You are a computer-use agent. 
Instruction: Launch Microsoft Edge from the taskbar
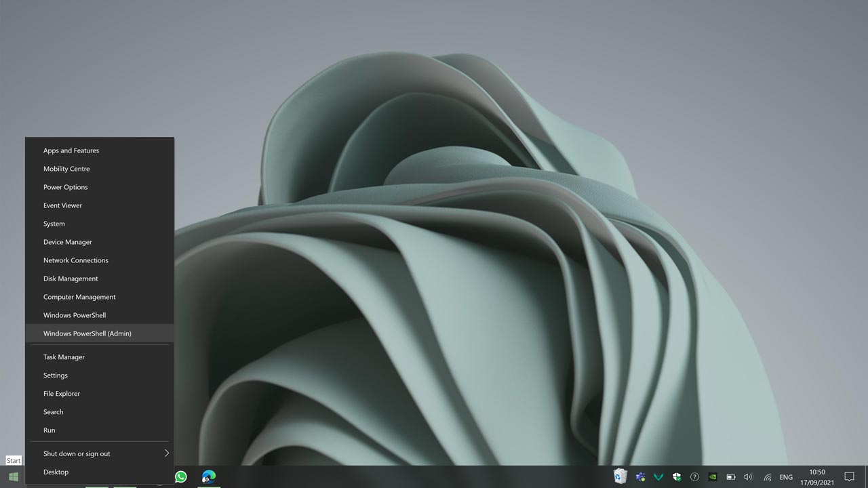[209, 476]
